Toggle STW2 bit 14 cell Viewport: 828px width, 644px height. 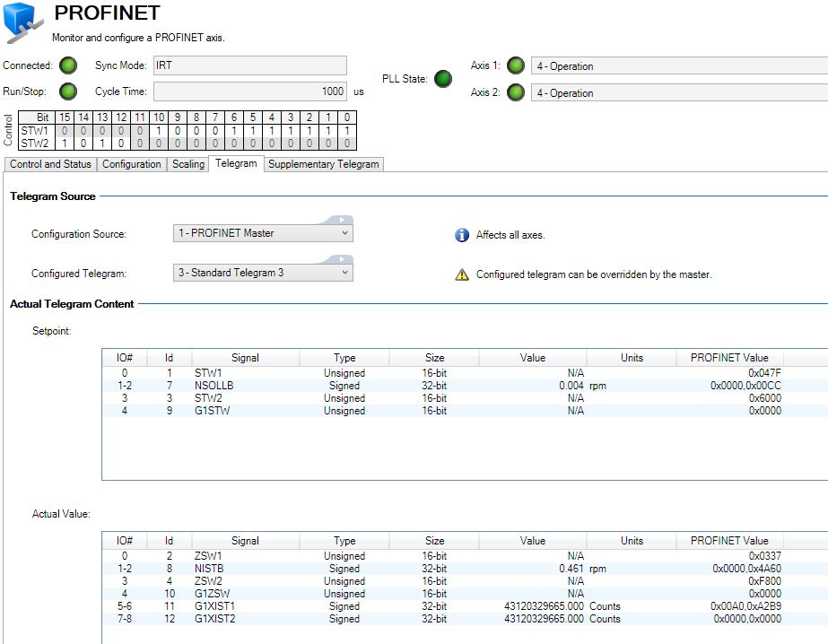83,143
